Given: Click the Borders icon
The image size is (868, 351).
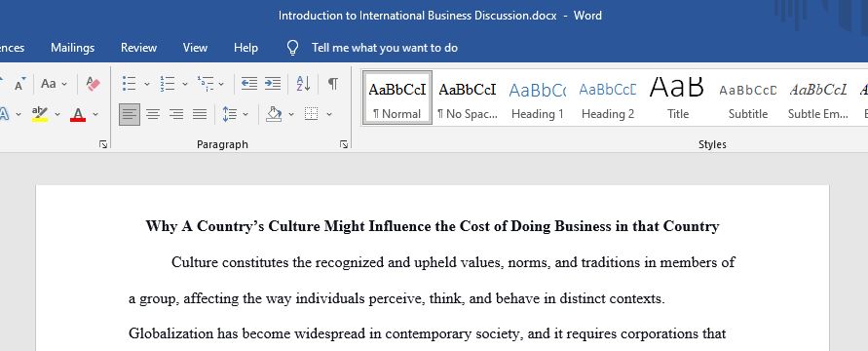Looking at the screenshot, I should coord(311,114).
